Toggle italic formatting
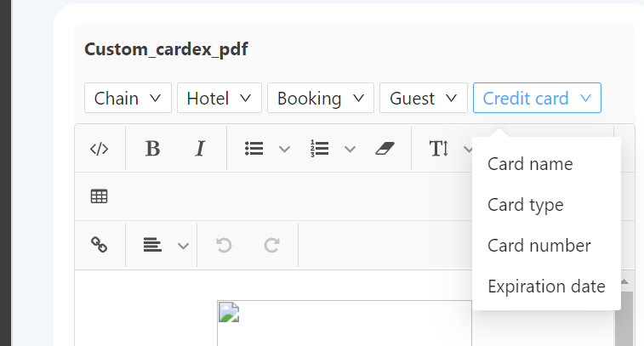Viewport: 644px width, 346px height. tap(200, 149)
